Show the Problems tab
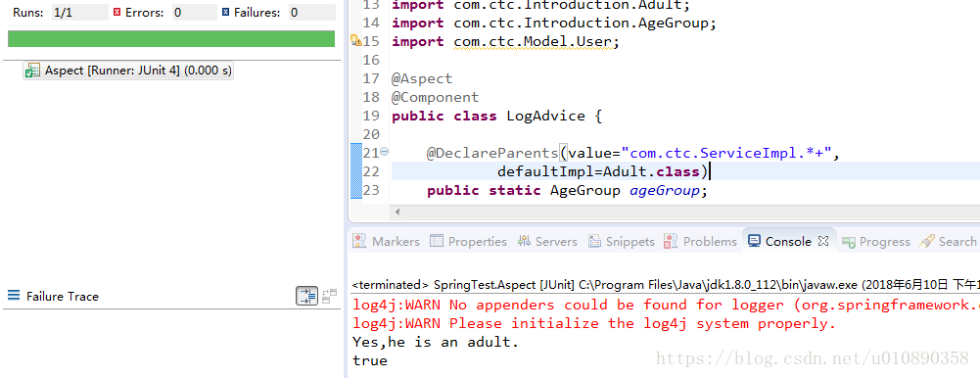 [x=701, y=242]
